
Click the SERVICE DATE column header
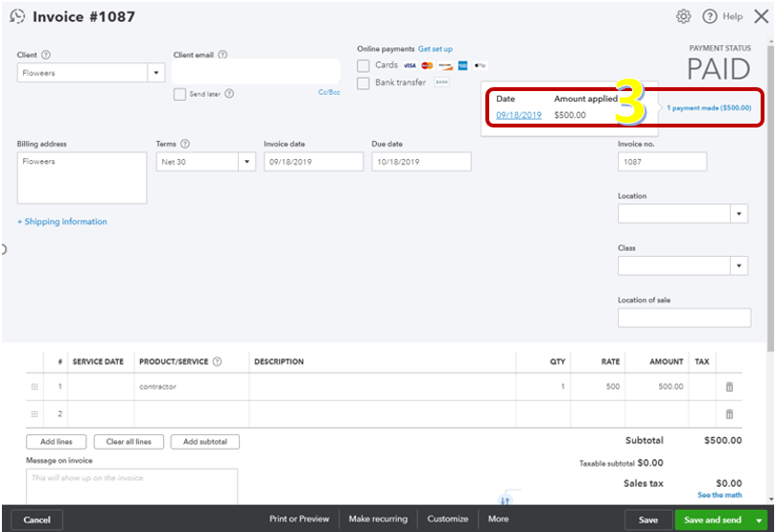click(x=98, y=361)
